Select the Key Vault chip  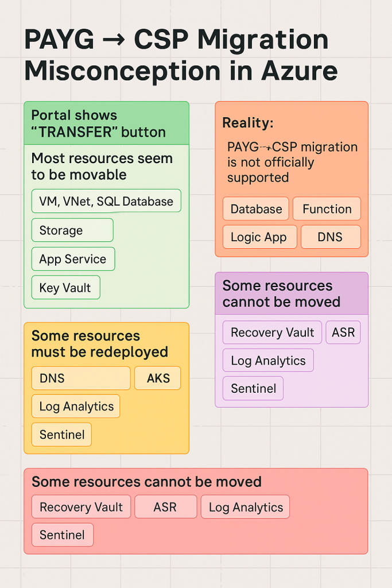[x=65, y=288]
